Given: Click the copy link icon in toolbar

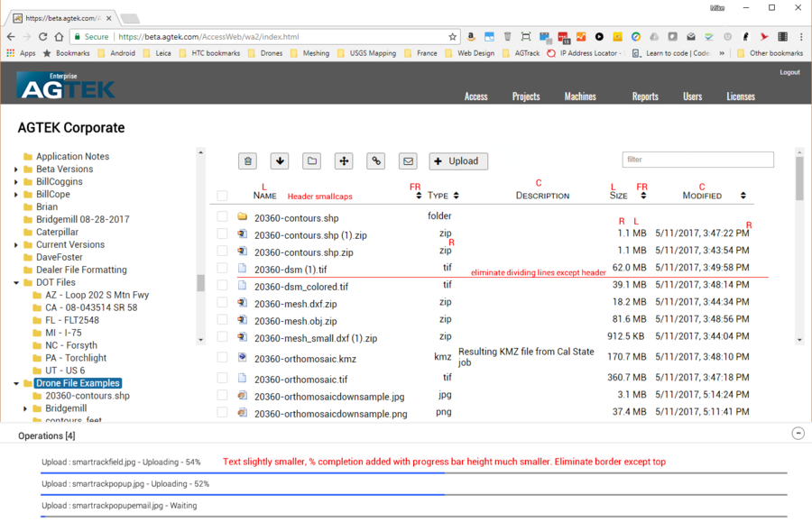Looking at the screenshot, I should pos(376,160).
